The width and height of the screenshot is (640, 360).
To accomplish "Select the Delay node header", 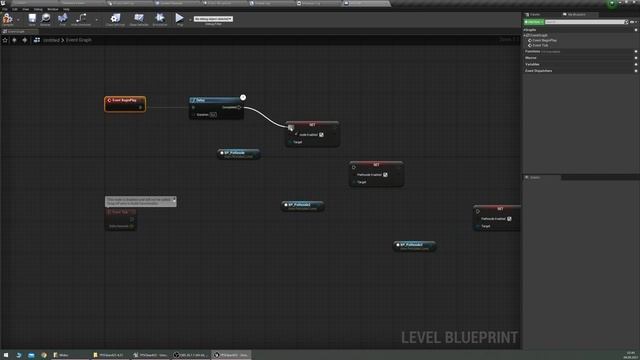I will 216,100.
